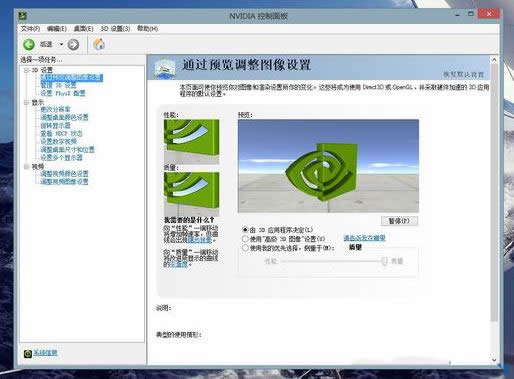The width and height of the screenshot is (514, 379).
Task: Open the 帮助(H) menu
Action: (x=147, y=29)
